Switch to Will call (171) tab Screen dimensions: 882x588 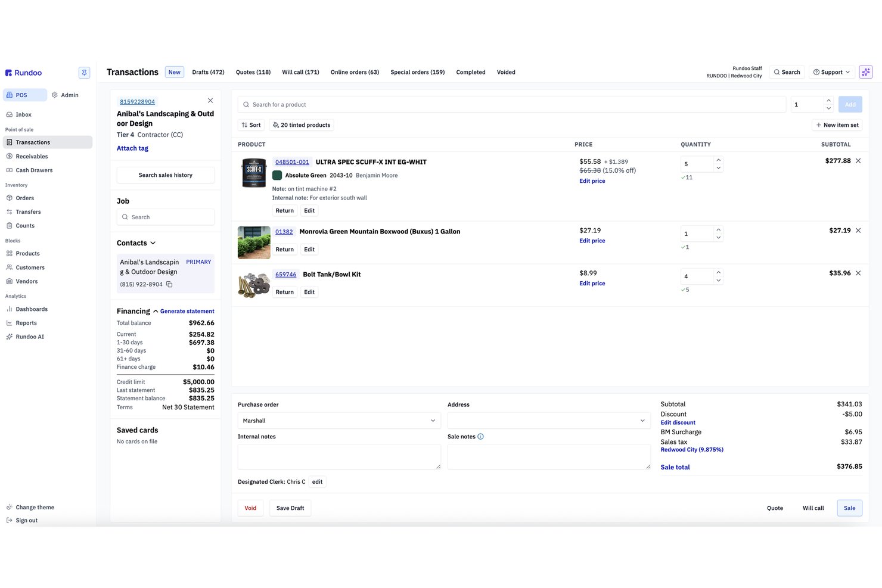click(300, 72)
